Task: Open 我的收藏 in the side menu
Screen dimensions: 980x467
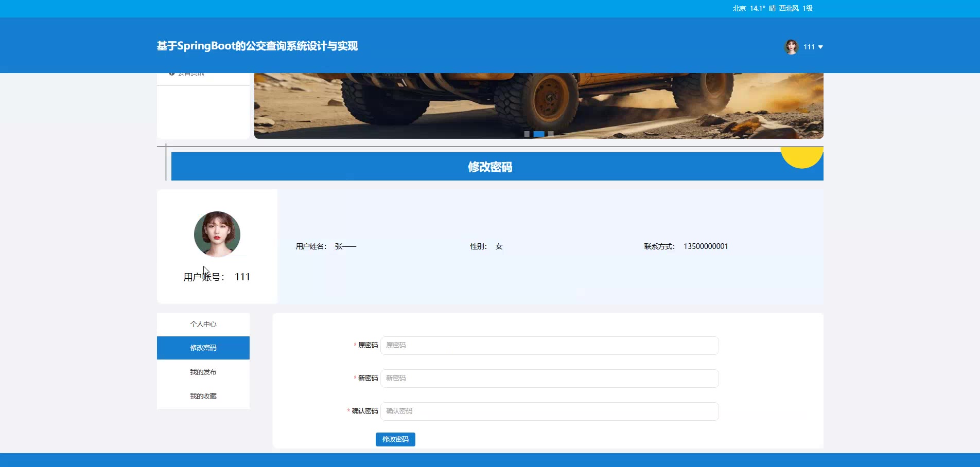Action: pos(203,396)
